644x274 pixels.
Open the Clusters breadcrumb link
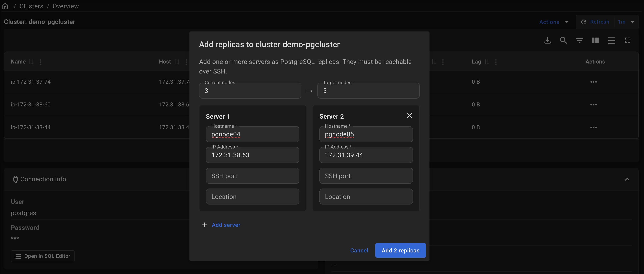31,6
